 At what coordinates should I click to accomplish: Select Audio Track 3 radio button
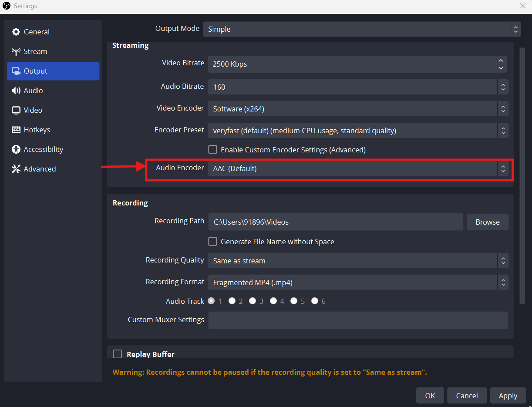point(253,301)
